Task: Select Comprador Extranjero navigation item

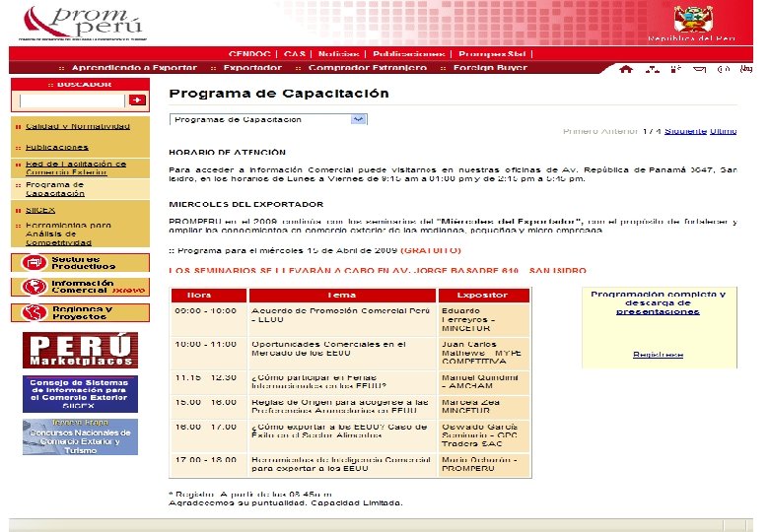Action: 368,68
